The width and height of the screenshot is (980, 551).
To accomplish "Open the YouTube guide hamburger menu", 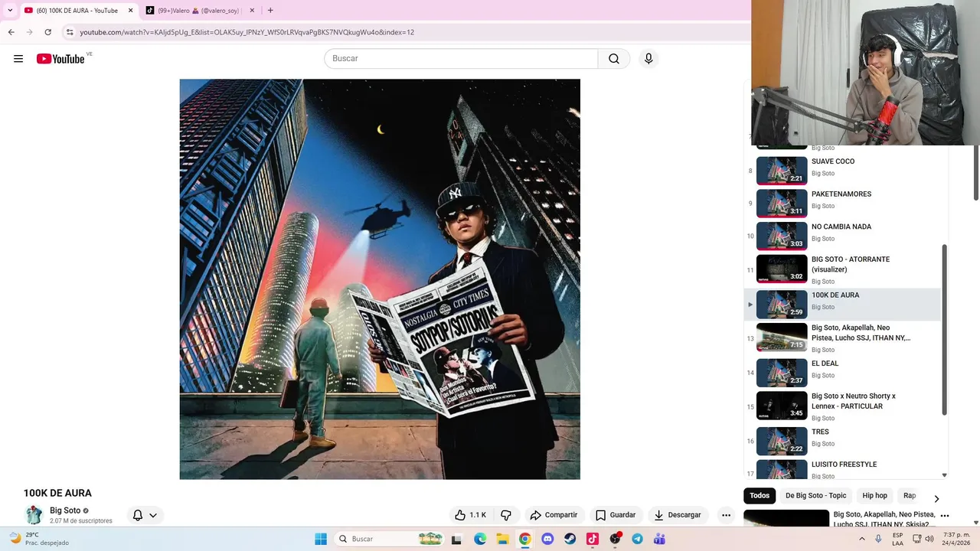I will (x=18, y=59).
